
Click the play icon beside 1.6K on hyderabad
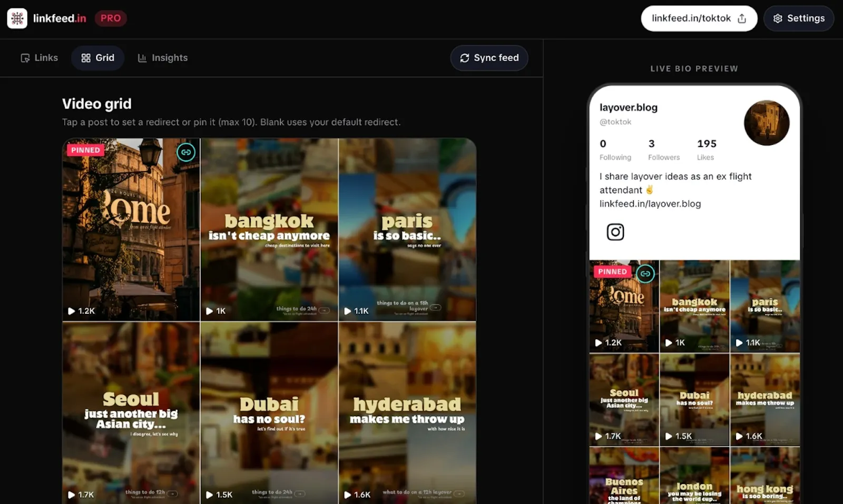click(x=348, y=495)
